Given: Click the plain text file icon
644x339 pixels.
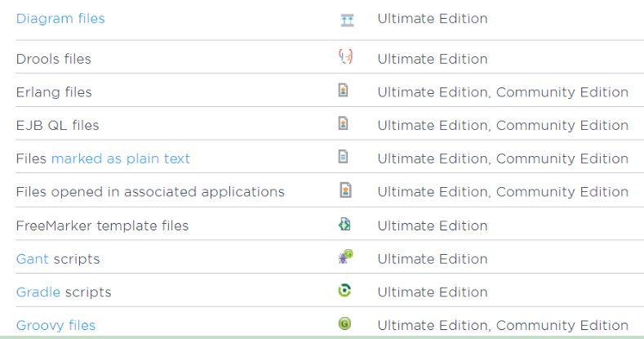Looking at the screenshot, I should [344, 156].
